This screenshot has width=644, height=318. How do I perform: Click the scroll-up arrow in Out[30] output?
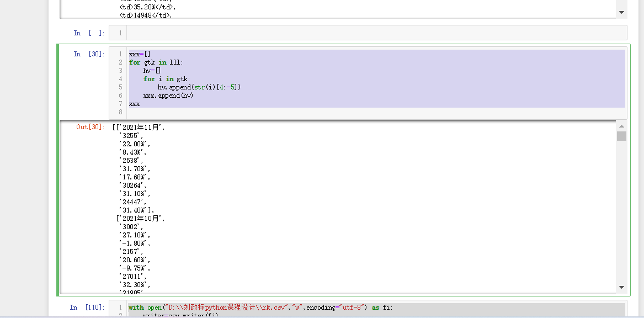click(x=621, y=126)
